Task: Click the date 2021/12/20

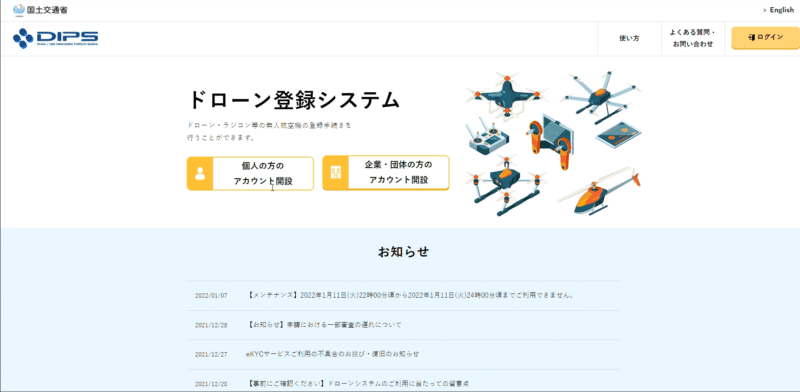Action: tap(211, 384)
